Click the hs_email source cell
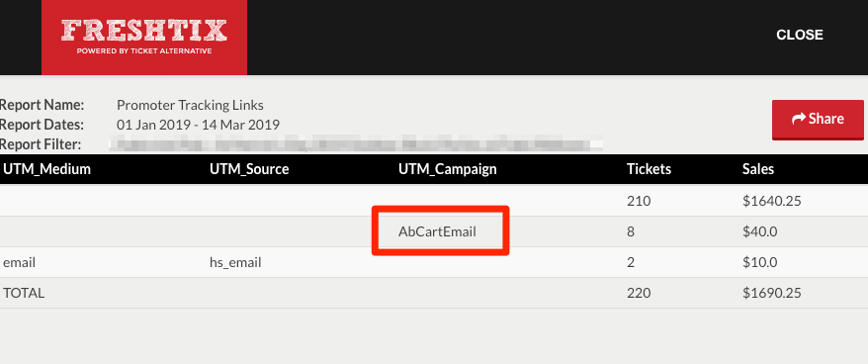868x364 pixels. click(x=235, y=262)
